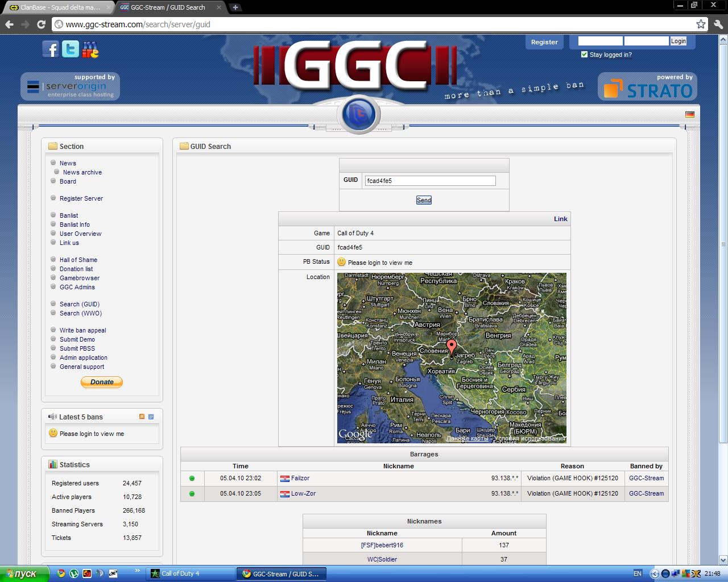Open Admin application link
Viewport: 728px width, 582px height.
pyautogui.click(x=84, y=357)
